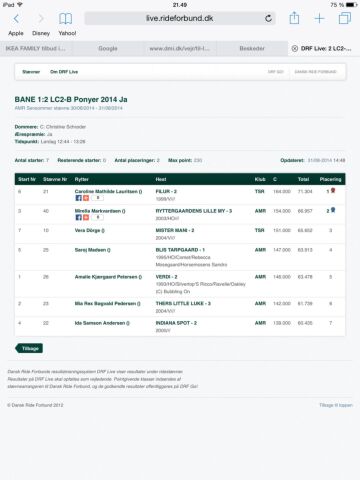Open the Safari bookmarks book icon
Image resolution: width=360 pixels, height=480 pixels.
[65, 19]
